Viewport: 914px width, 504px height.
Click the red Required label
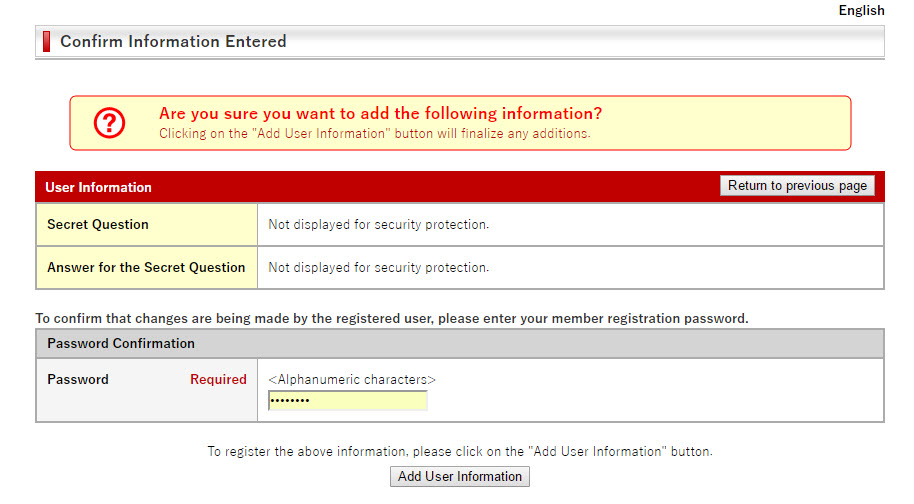point(218,379)
